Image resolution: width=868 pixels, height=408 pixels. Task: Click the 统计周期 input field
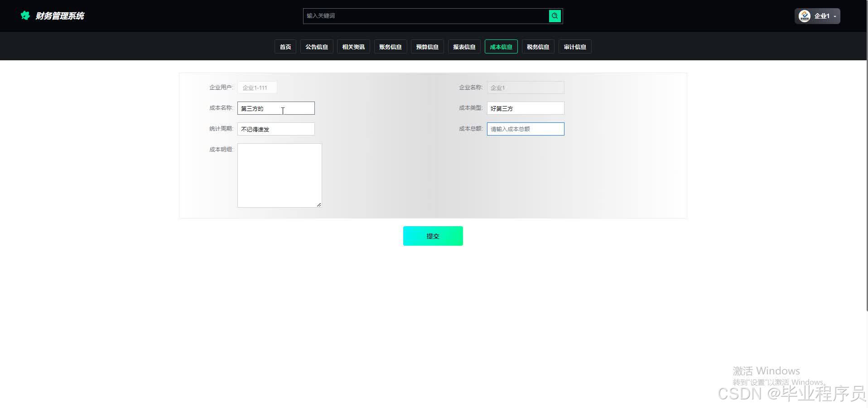click(x=276, y=129)
